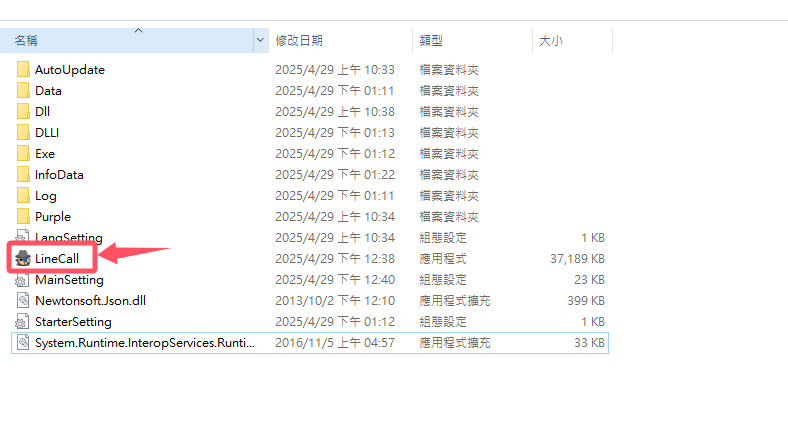
Task: Click the 2025/4/29 下午 12:38 date
Action: 335,258
